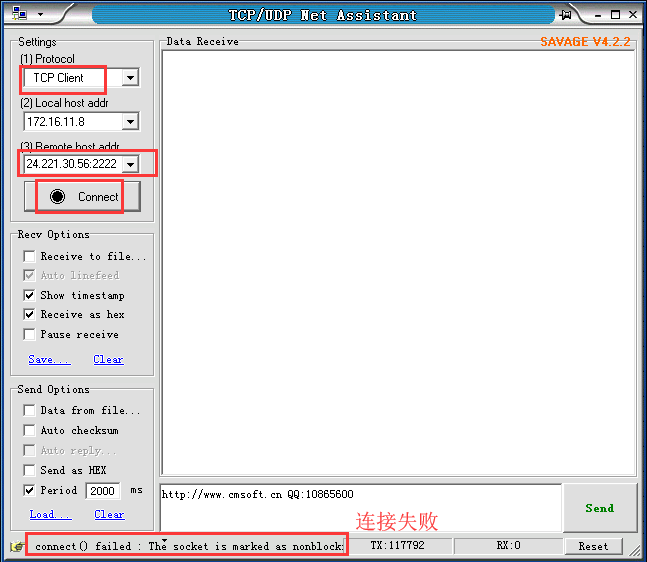
Task: Click the Reset counter button
Action: click(x=593, y=546)
